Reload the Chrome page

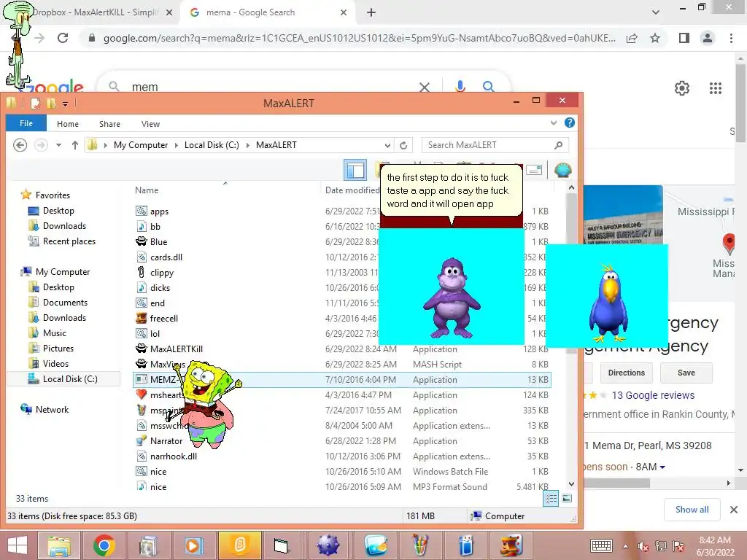click(63, 38)
